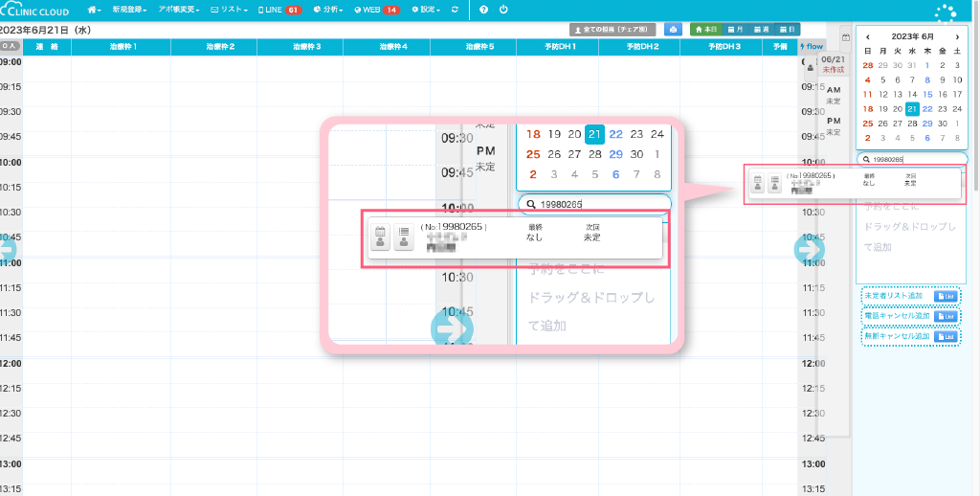Switch to 週 (week) view

coord(761,30)
